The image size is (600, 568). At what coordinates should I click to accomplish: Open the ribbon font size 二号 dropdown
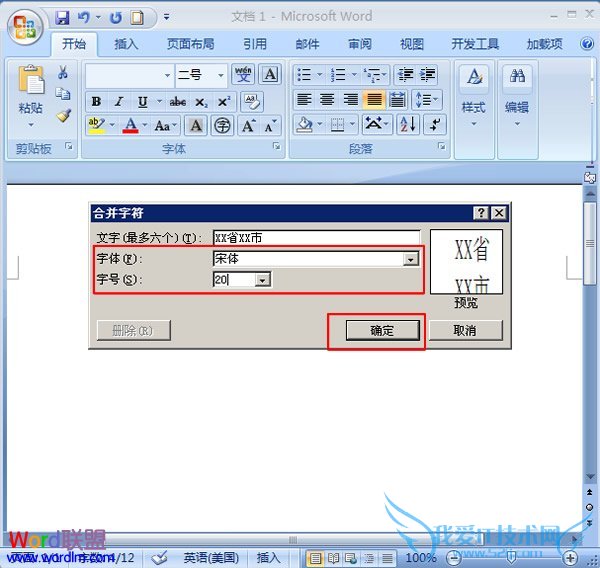[x=221, y=75]
